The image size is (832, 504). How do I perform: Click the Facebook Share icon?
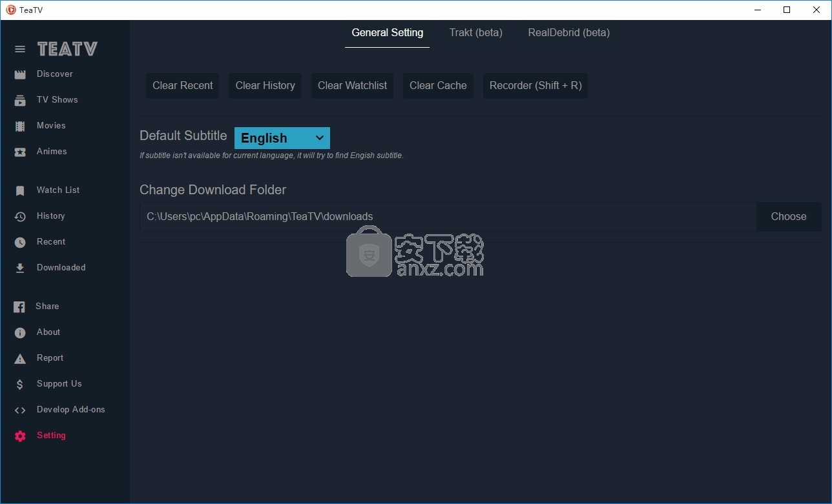point(19,307)
